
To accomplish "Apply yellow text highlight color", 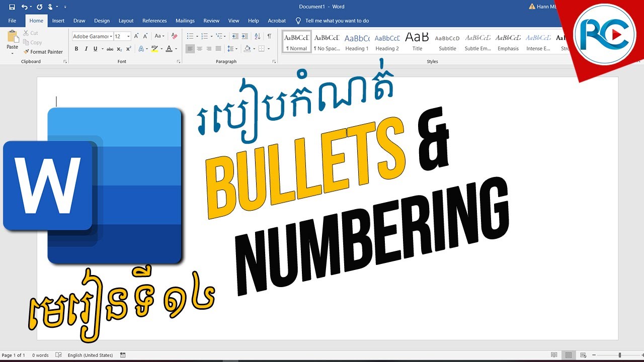I will 154,49.
